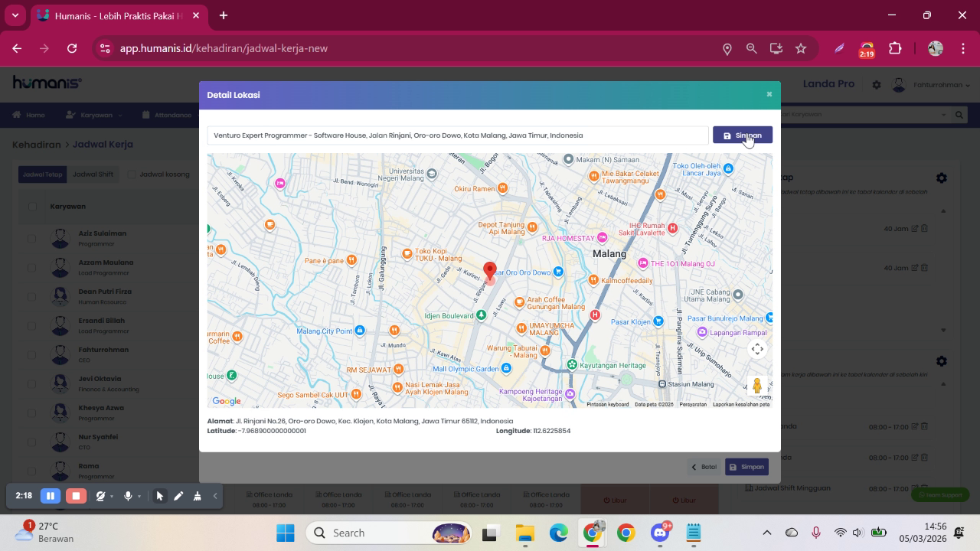Open the Jadwal Tetap panel gear settings
The width and height of the screenshot is (980, 551).
coord(942,178)
